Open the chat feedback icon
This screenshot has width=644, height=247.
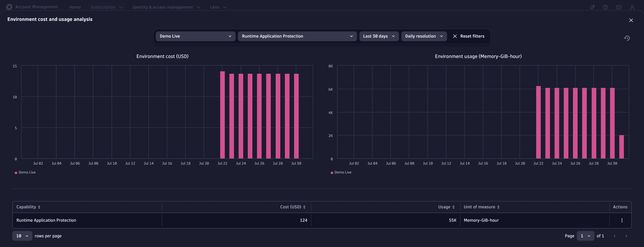[x=619, y=7]
